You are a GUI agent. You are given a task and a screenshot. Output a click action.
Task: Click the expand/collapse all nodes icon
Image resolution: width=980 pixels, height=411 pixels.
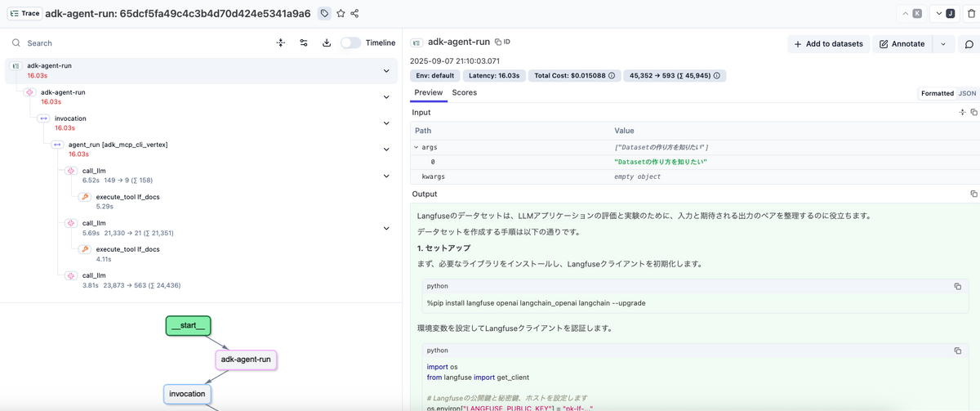(281, 42)
